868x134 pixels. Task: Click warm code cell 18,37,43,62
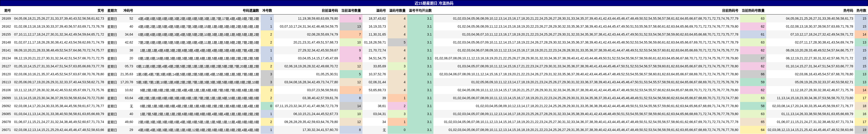tap(377, 18)
